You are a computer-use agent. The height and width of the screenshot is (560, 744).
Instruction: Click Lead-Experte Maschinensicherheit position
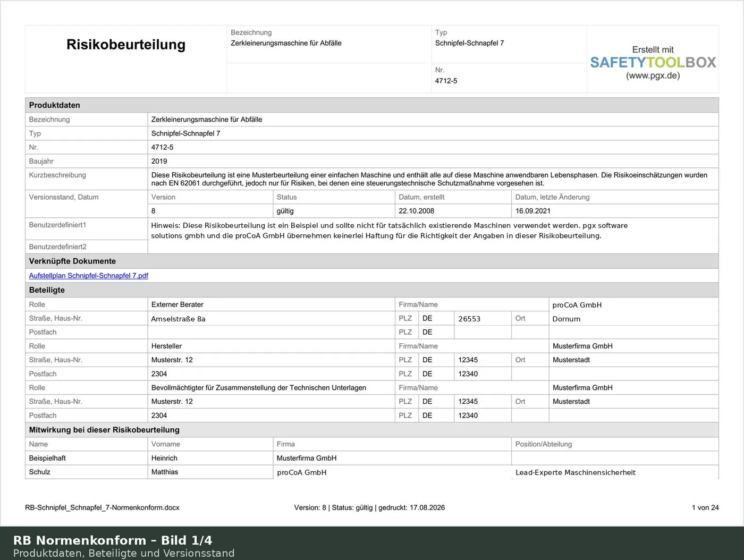[x=576, y=472]
